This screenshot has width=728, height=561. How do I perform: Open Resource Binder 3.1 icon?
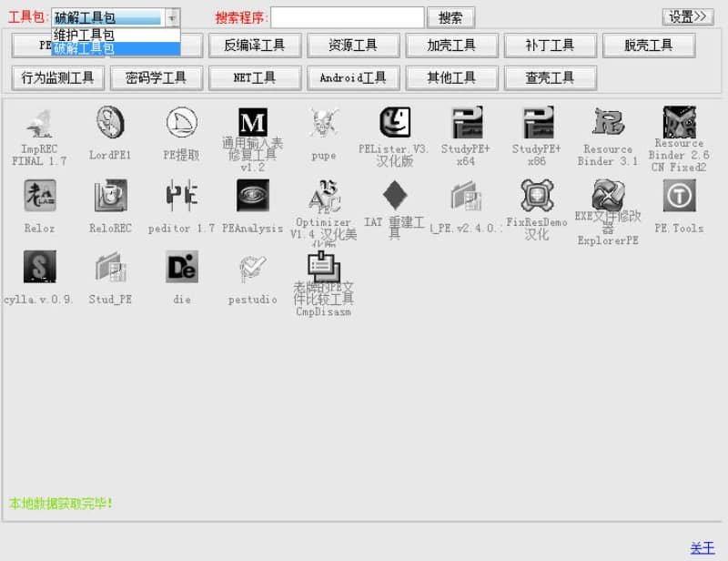pos(608,122)
